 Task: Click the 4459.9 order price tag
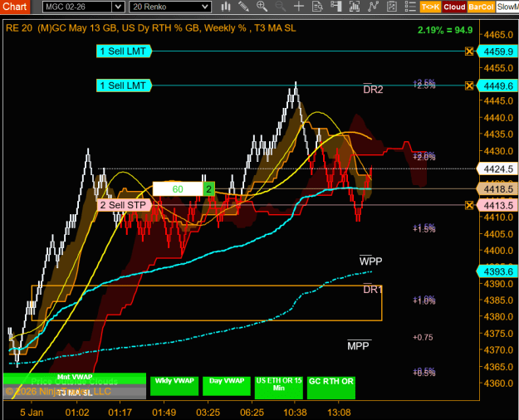497,51
